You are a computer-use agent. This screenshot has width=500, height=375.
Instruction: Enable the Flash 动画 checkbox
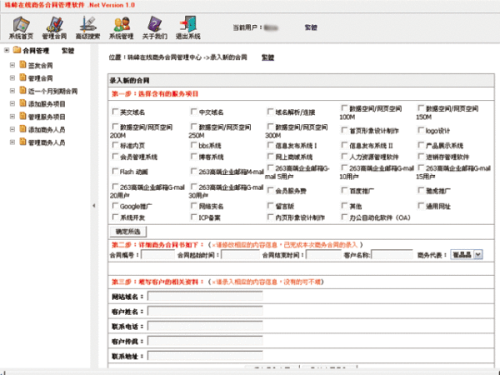[x=115, y=171]
